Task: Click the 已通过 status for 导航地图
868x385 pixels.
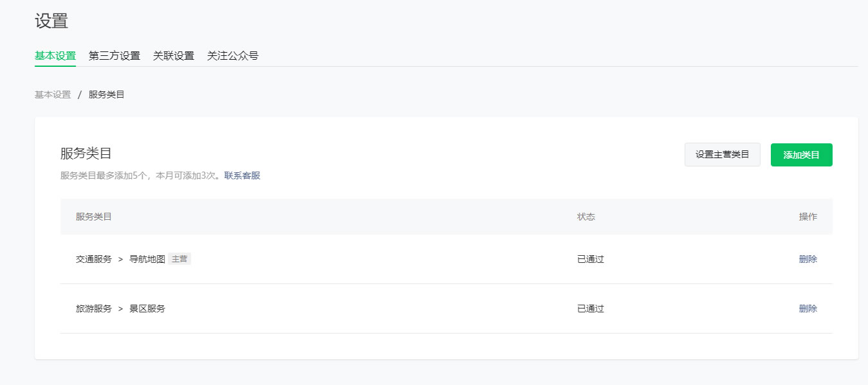Action: pos(591,259)
